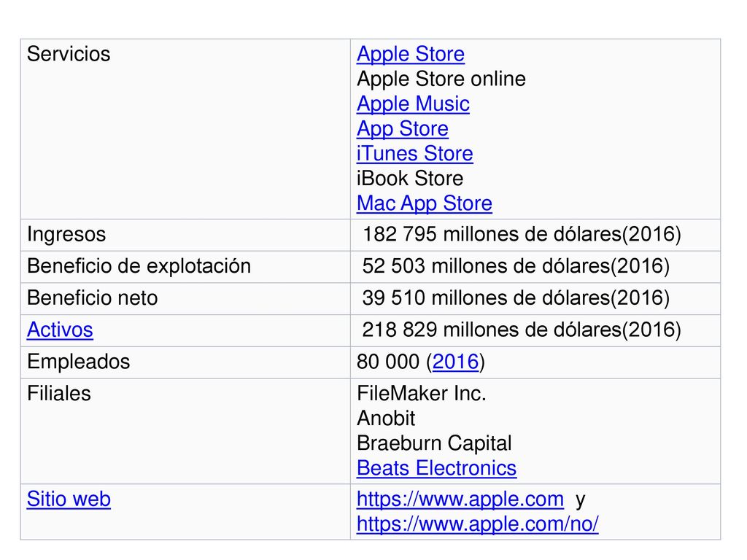Screen dimensions: 747x560
Task: Select the Servicios row label
Action: click(69, 54)
